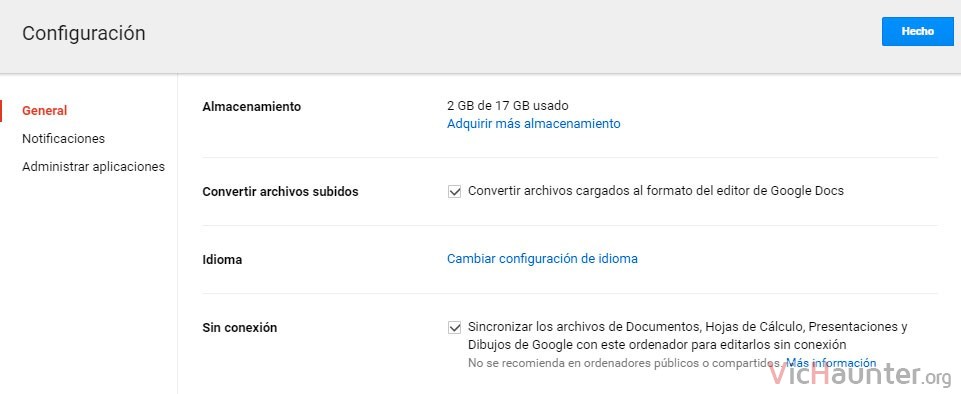Click the blue Hecho button

917,31
